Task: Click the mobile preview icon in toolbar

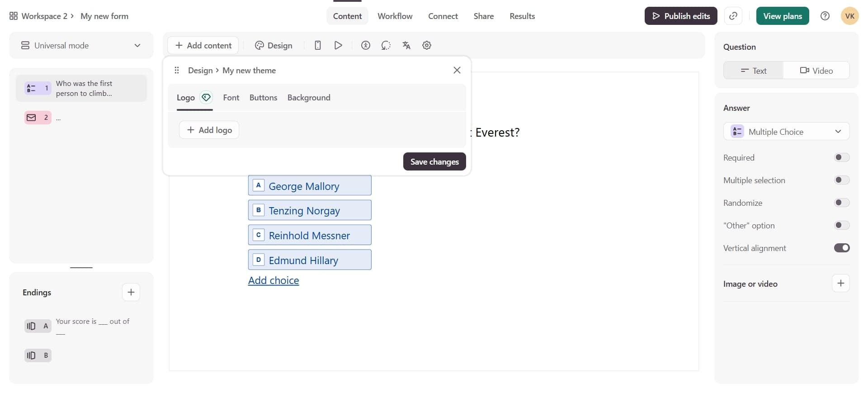Action: [x=318, y=45]
